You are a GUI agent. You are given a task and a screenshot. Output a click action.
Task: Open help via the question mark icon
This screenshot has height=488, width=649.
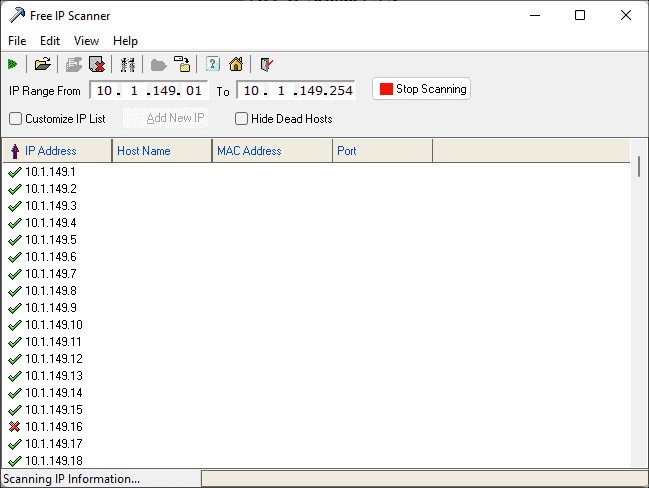pyautogui.click(x=212, y=64)
